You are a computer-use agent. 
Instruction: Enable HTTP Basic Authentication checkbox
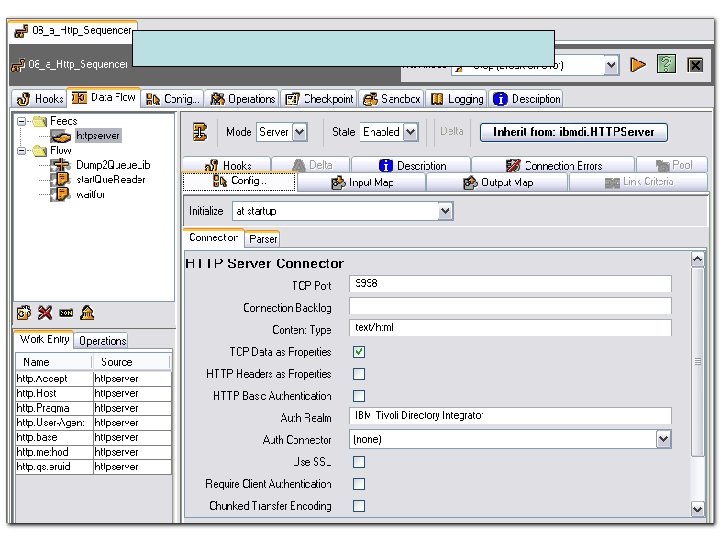point(359,396)
